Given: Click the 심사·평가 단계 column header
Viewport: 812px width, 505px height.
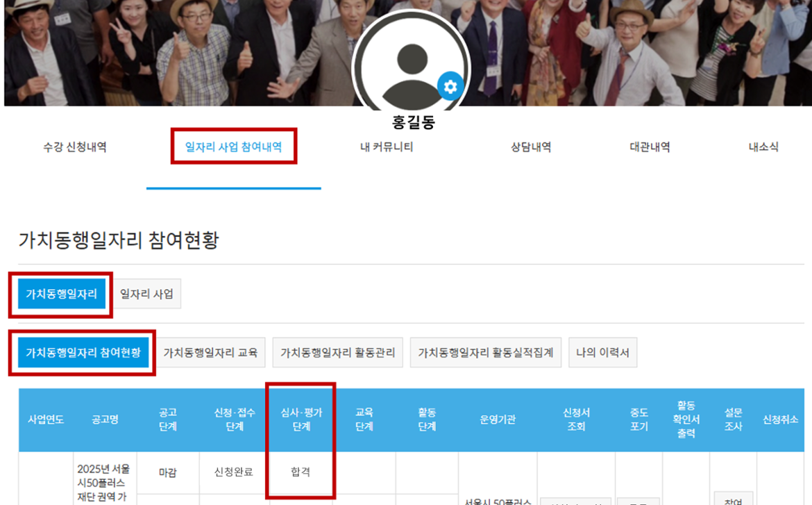Looking at the screenshot, I should 301,420.
